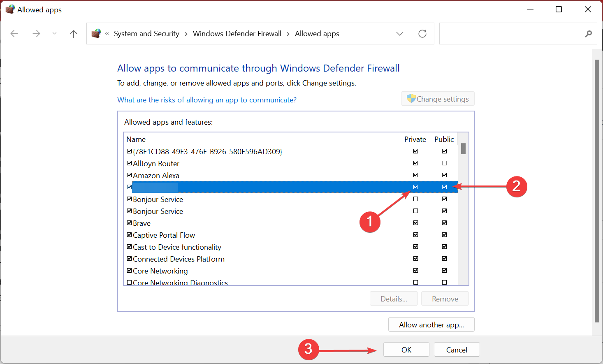
Task: Toggle Brave Private checkbox
Action: click(415, 223)
